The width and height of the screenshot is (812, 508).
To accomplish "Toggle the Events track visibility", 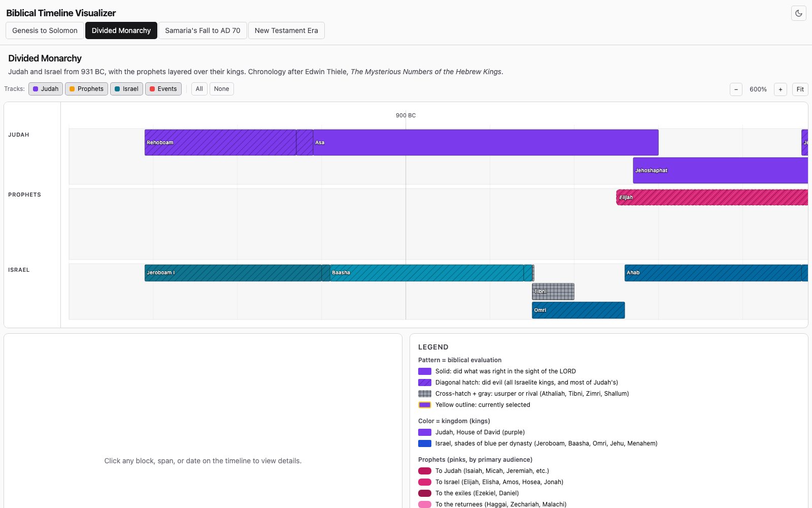I will tap(163, 89).
